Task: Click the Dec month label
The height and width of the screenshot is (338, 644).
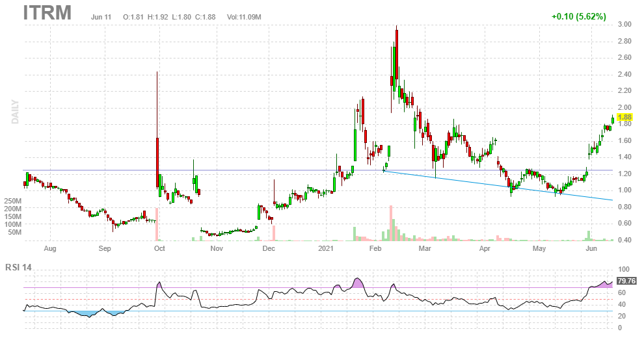Action: tap(269, 248)
